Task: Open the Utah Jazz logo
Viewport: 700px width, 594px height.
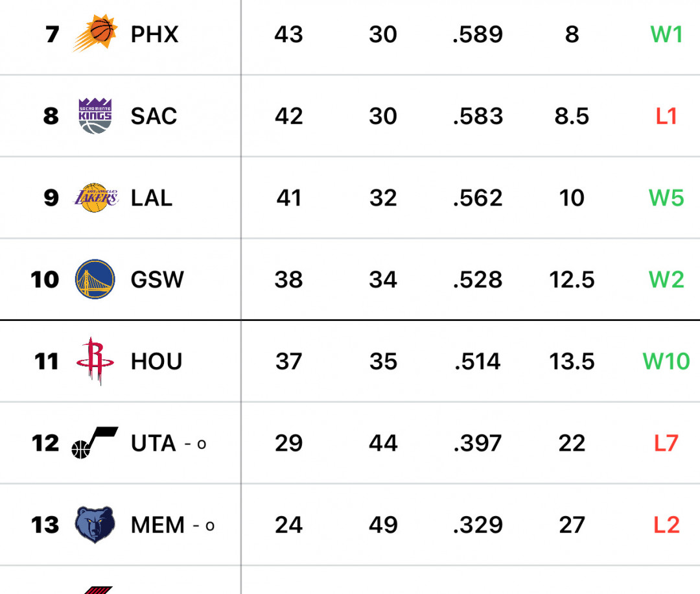Action: [95, 443]
